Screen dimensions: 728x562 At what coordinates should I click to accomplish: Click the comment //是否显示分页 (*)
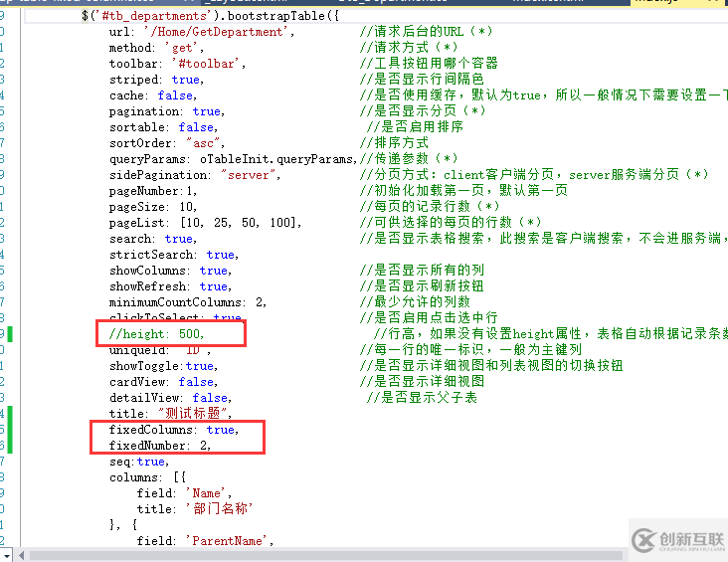(423, 111)
